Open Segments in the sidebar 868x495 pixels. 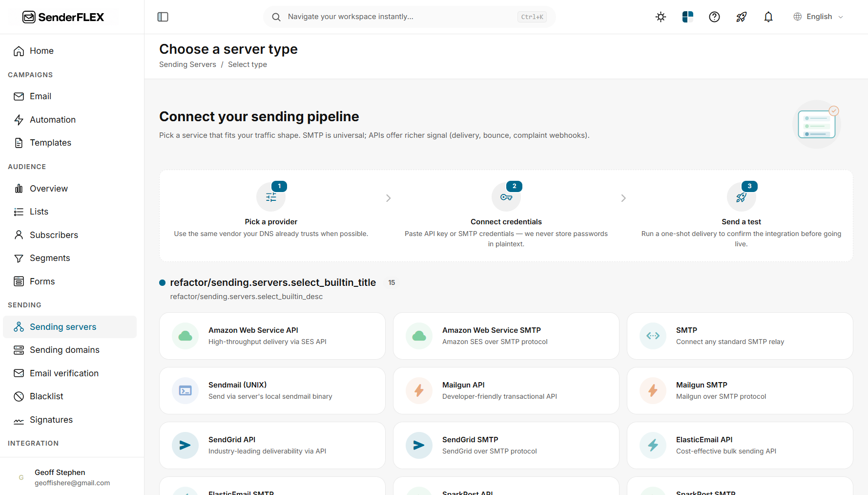pyautogui.click(x=70, y=258)
